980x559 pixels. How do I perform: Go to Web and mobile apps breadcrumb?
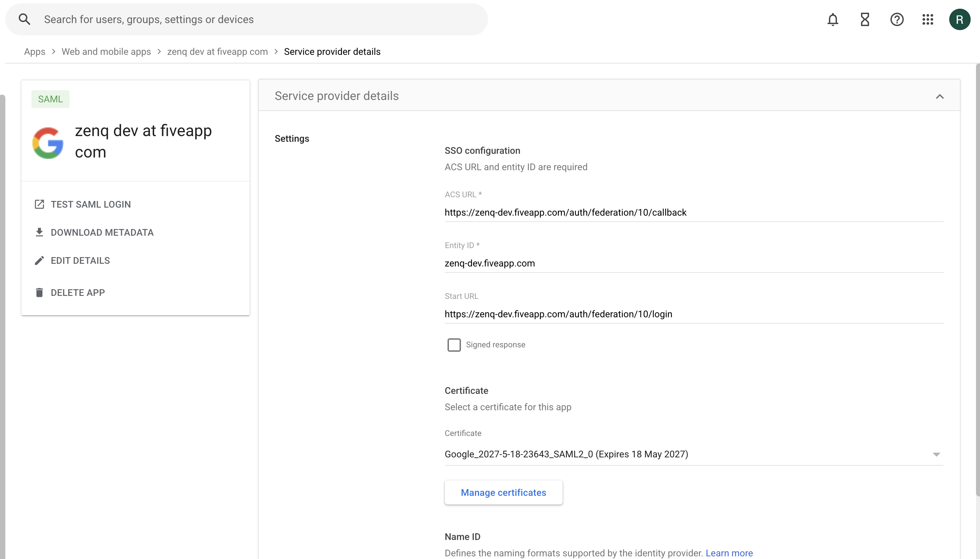coord(106,51)
